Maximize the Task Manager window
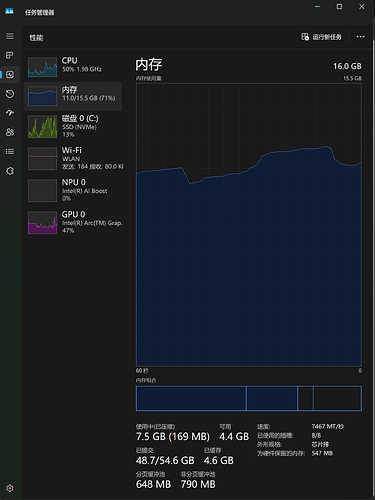 (339, 7)
